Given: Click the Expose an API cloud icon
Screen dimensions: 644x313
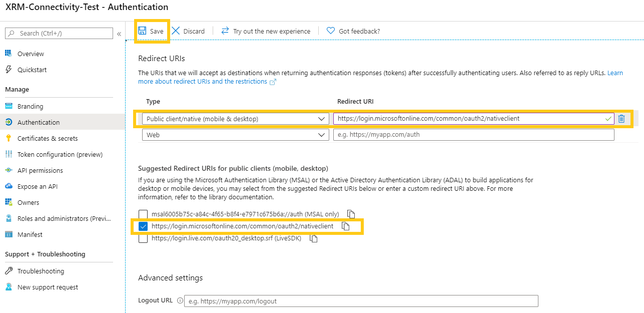Looking at the screenshot, I should tap(9, 186).
